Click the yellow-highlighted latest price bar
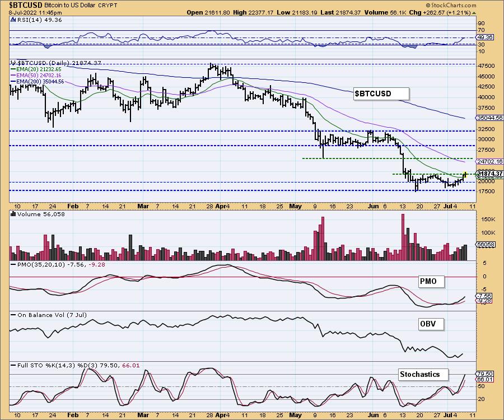The width and height of the screenshot is (504, 420). pyautogui.click(x=465, y=175)
